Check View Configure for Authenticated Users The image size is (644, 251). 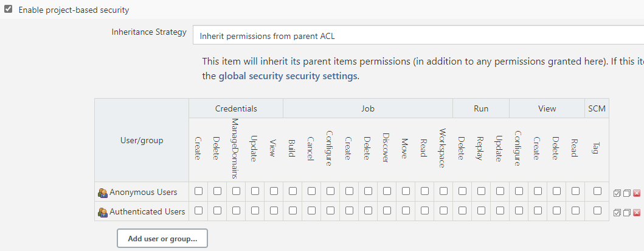519,211
